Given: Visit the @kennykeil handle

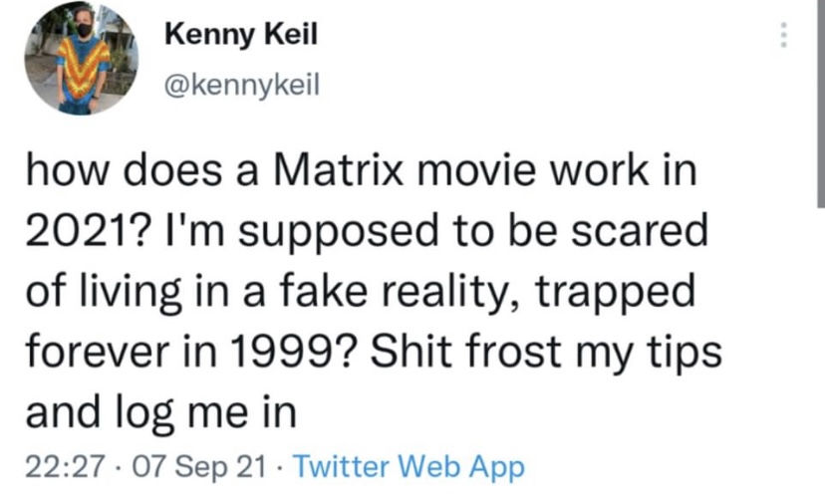Looking at the screenshot, I should pyautogui.click(x=240, y=86).
